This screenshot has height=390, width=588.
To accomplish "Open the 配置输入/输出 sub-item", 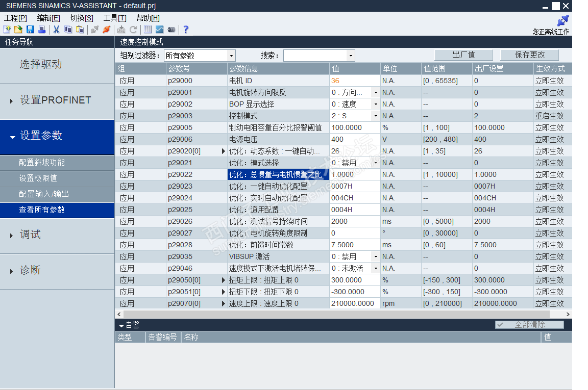I will (x=57, y=194).
